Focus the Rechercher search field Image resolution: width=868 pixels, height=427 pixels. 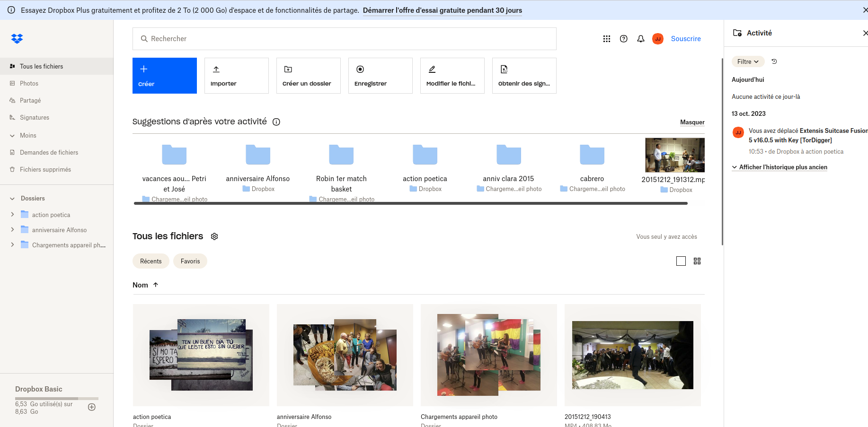[x=345, y=39]
